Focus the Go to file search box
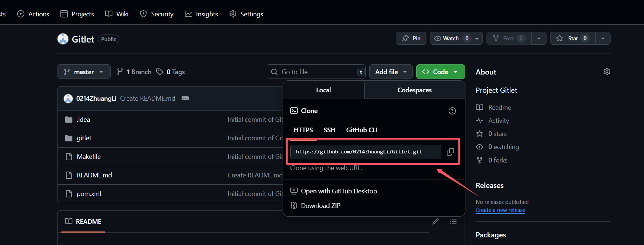The width and height of the screenshot is (644, 245). [316, 72]
